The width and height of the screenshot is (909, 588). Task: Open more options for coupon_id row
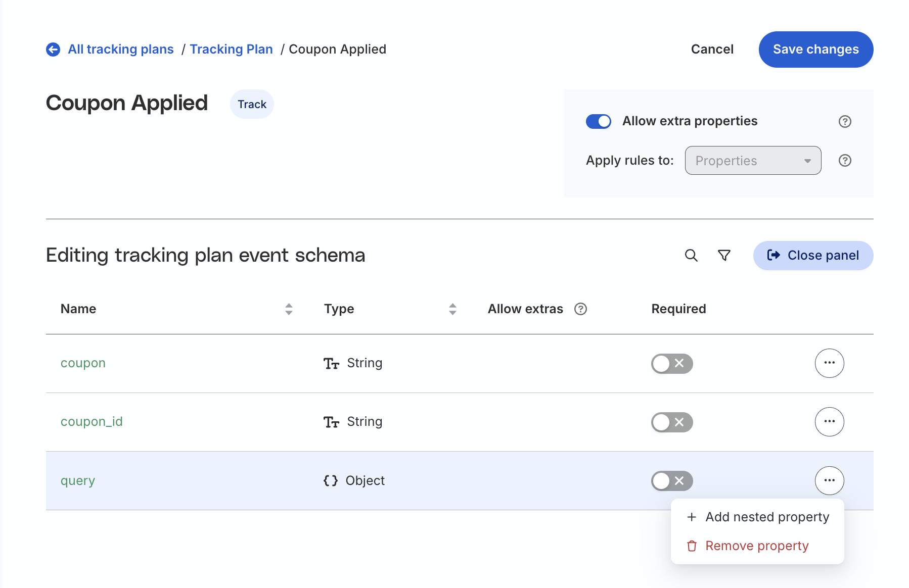829,422
